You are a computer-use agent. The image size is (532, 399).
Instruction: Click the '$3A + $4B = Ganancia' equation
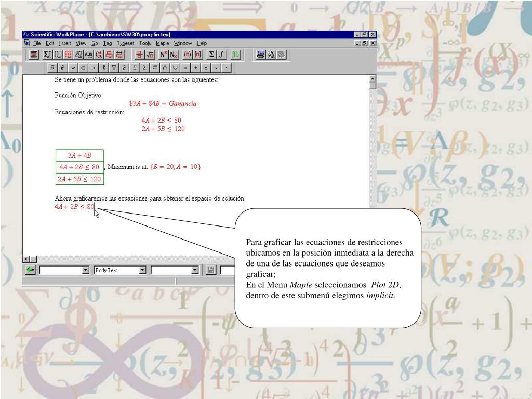coord(163,103)
